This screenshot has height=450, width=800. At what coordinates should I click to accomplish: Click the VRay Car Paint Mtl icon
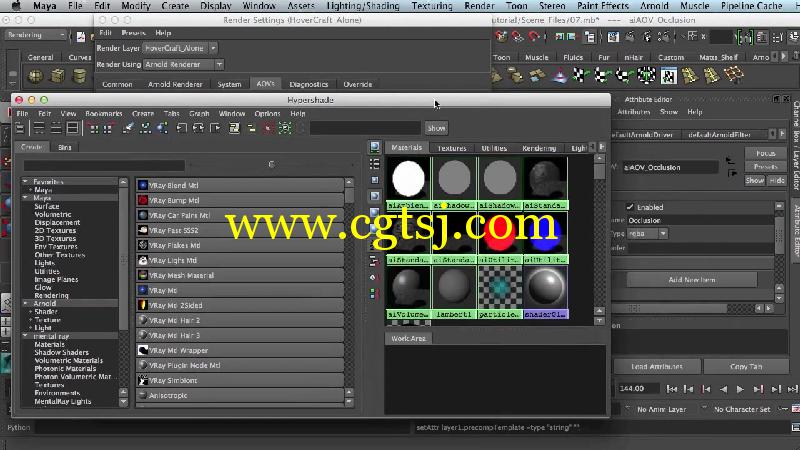pyautogui.click(x=143, y=215)
